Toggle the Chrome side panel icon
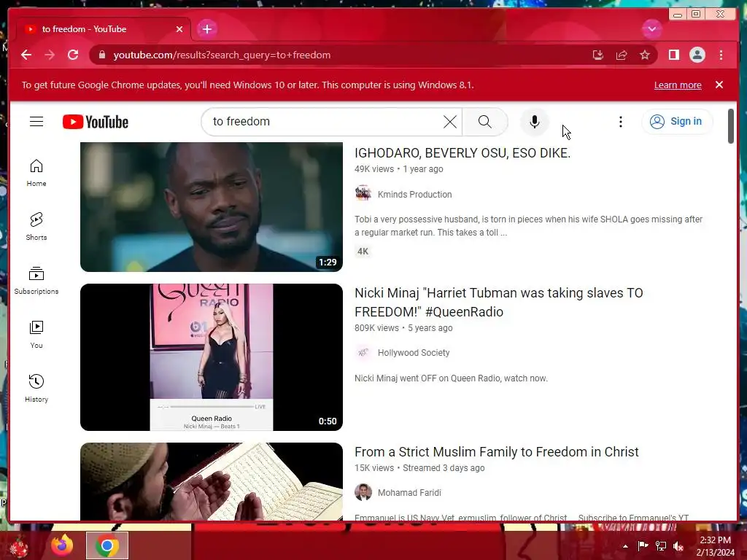 tap(673, 55)
